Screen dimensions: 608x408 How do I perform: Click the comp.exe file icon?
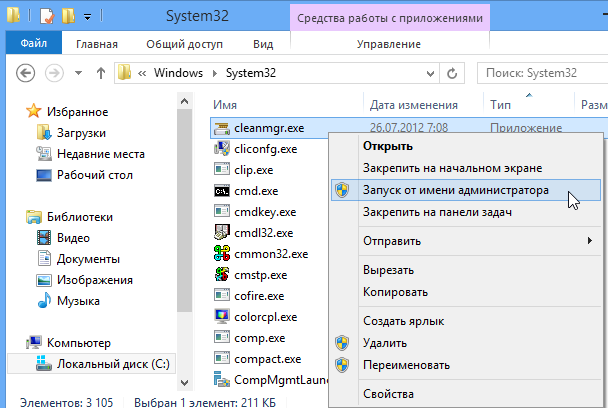pyautogui.click(x=222, y=337)
